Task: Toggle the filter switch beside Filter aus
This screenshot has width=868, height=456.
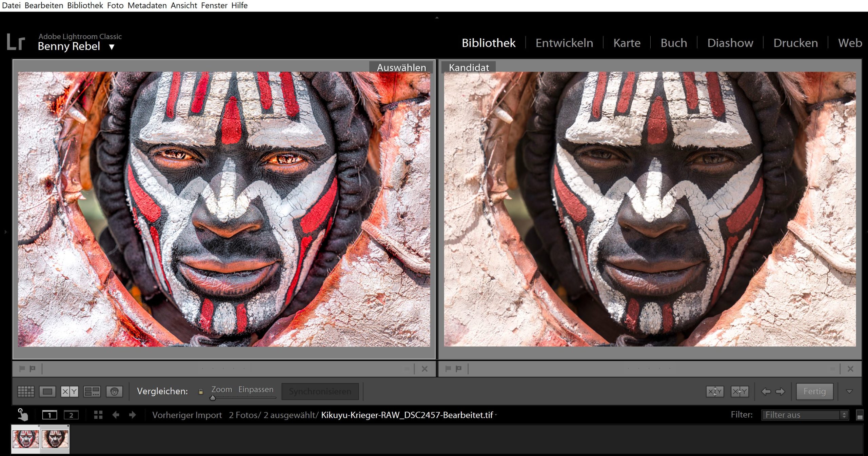Action: coord(860,415)
